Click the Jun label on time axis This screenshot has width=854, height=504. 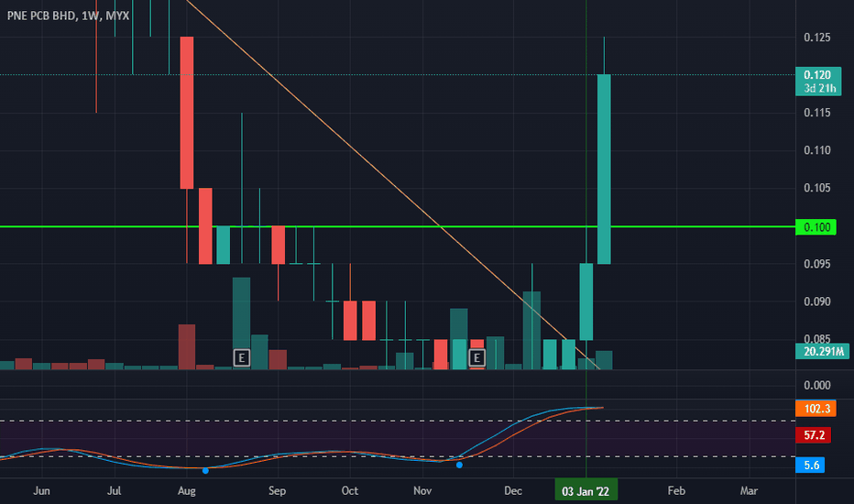pos(41,491)
